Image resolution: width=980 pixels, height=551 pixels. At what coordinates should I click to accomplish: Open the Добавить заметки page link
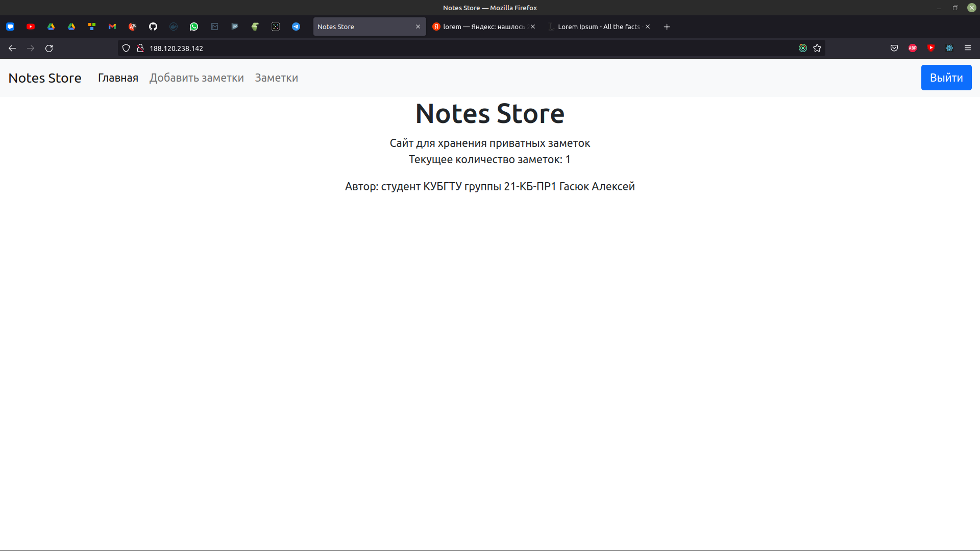tap(197, 78)
